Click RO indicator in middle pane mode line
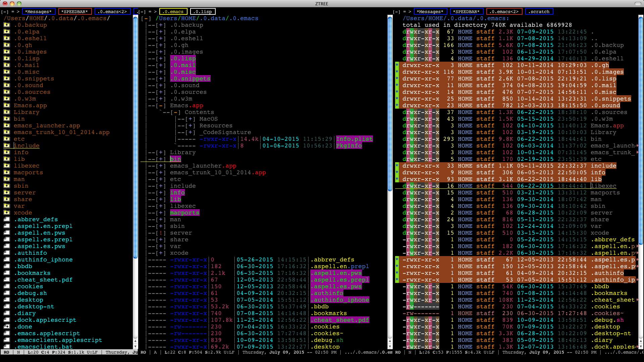 (143, 352)
